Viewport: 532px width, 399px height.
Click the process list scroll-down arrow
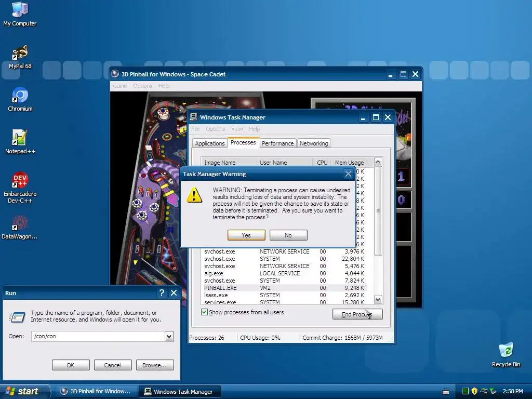(x=378, y=300)
